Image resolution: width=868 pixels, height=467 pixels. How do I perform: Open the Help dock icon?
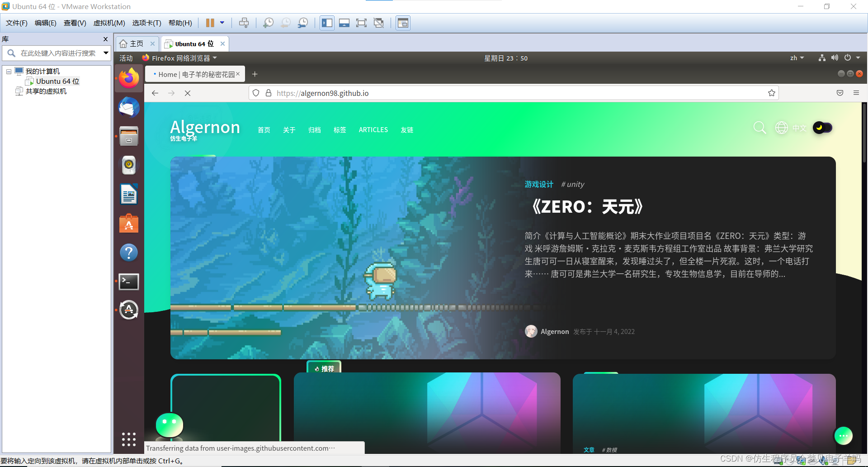[x=129, y=253]
